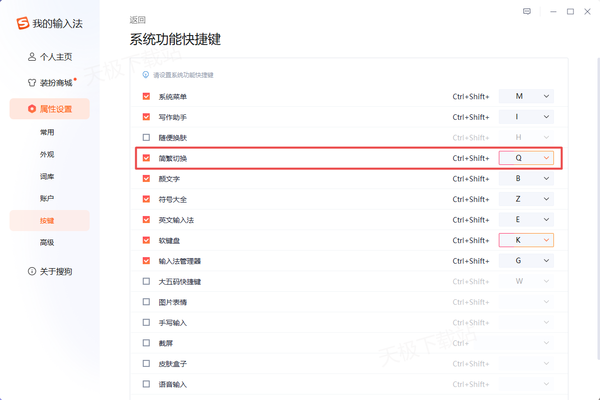The width and height of the screenshot is (600, 400).
Task: Switch to 外观 settings tab
Action: point(47,155)
